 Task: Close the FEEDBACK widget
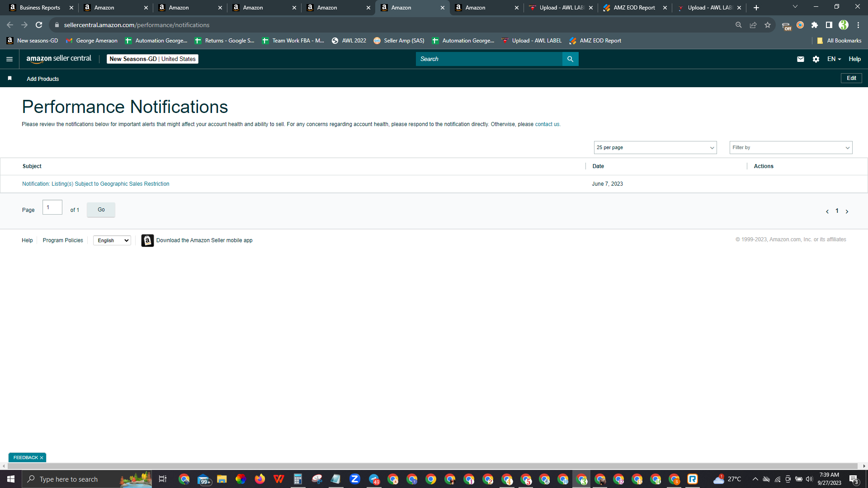coord(42,458)
